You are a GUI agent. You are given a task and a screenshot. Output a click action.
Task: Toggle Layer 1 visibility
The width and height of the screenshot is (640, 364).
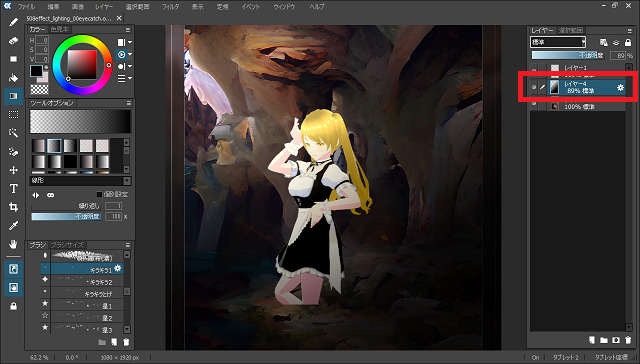[534, 69]
